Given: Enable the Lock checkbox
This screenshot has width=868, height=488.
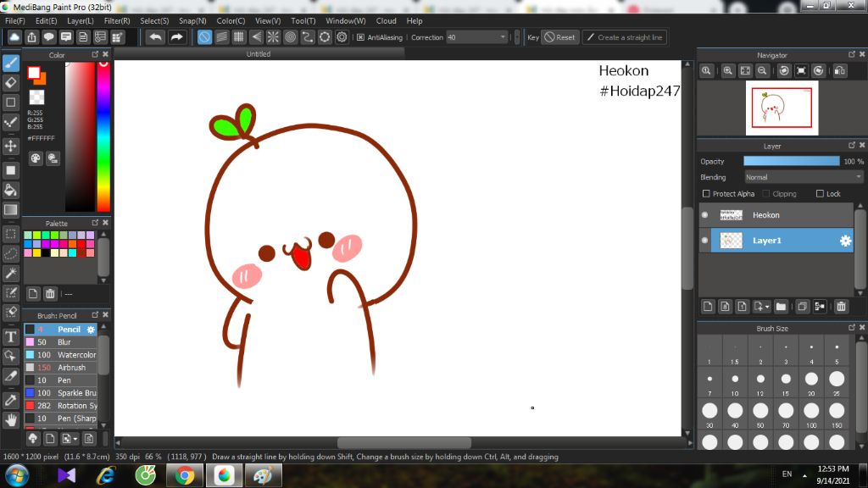Looking at the screenshot, I should (x=820, y=194).
